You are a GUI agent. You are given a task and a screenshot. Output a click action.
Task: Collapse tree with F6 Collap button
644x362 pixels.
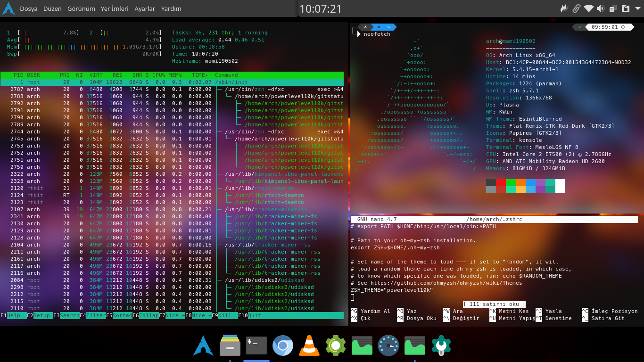145,315
